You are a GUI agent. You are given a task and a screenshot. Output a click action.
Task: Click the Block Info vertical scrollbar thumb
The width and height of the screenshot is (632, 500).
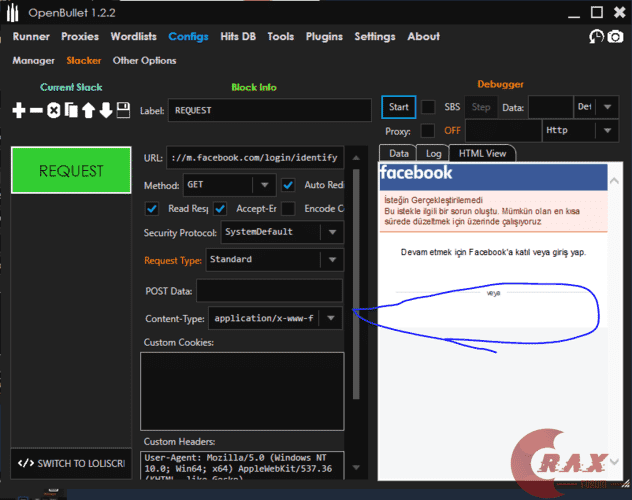click(356, 284)
